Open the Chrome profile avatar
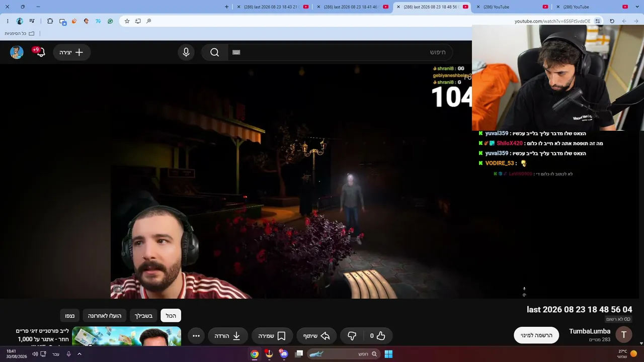The height and width of the screenshot is (362, 644). click(x=20, y=21)
